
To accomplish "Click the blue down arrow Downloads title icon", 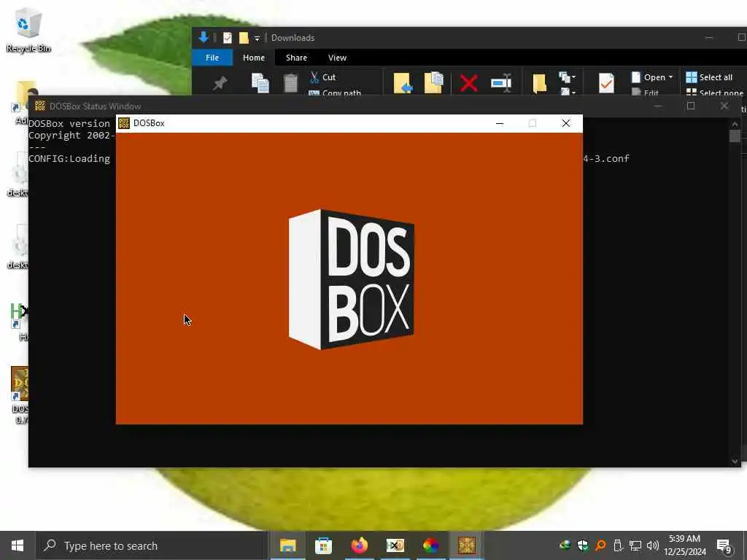I will click(204, 37).
